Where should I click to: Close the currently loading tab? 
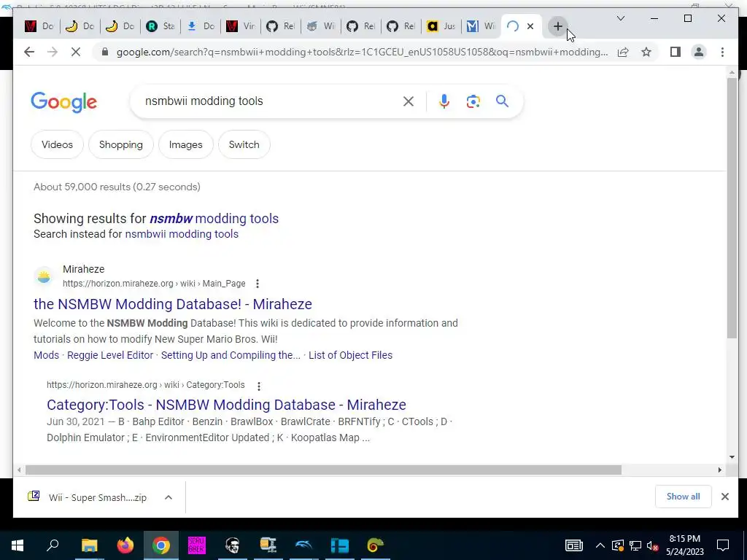530,26
